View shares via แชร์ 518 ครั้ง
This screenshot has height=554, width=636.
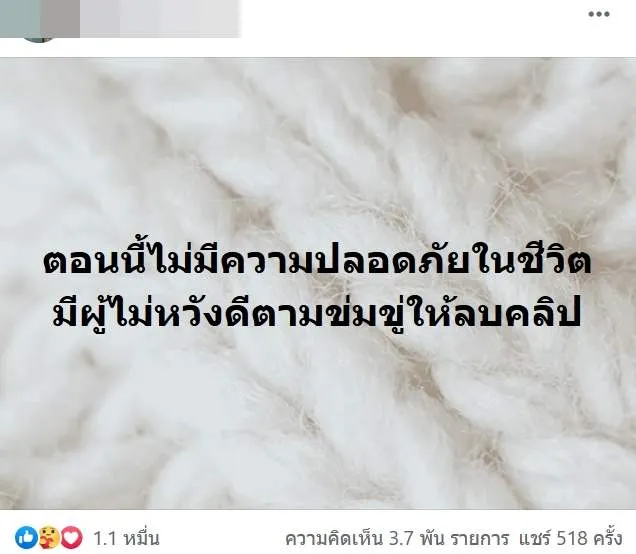(x=570, y=539)
